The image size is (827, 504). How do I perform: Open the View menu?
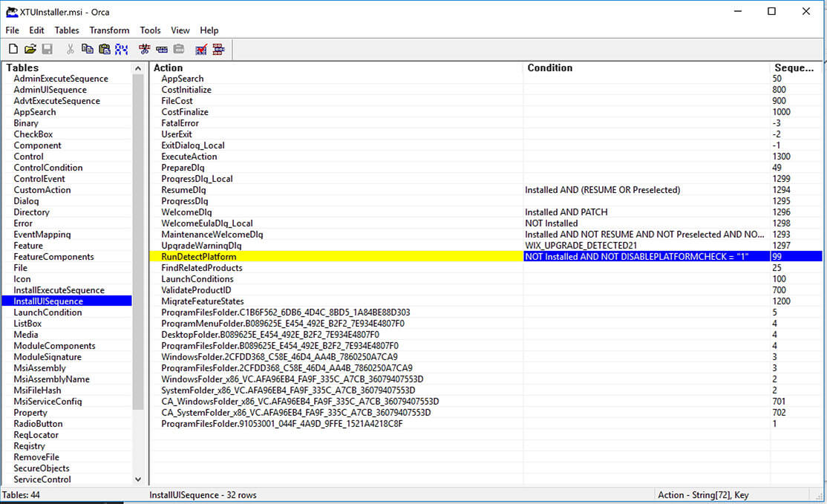(180, 30)
